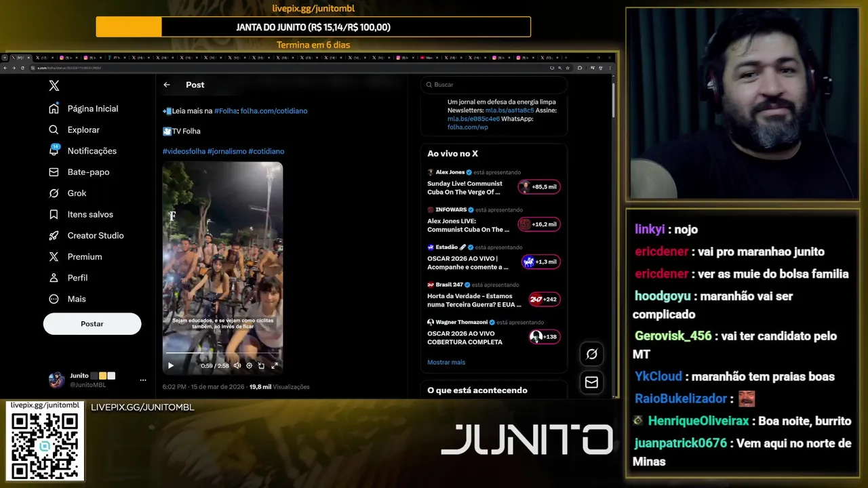Open video settings gear
This screenshot has width=868, height=488.
250,365
